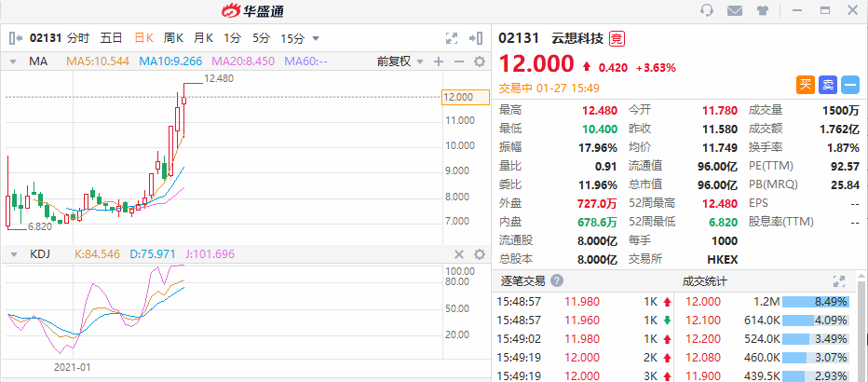Open MA indicator settings gear

pyautogui.click(x=480, y=61)
